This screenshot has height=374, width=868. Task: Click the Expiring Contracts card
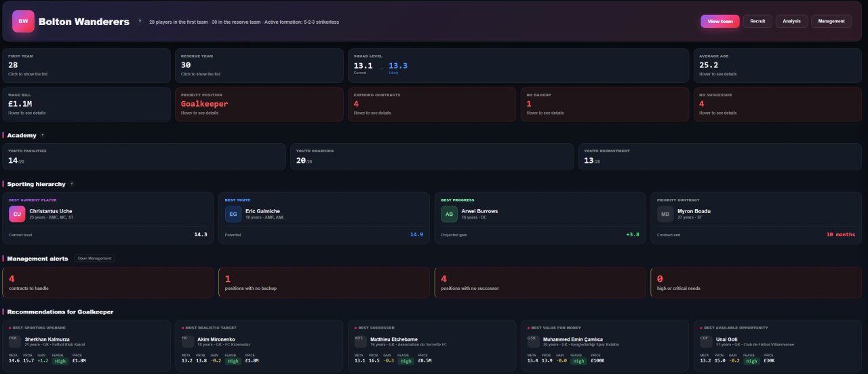coord(432,104)
